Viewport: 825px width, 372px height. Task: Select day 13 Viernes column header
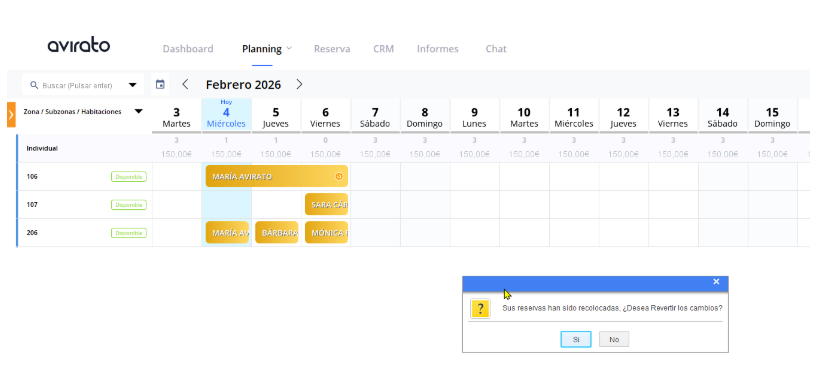coord(673,117)
